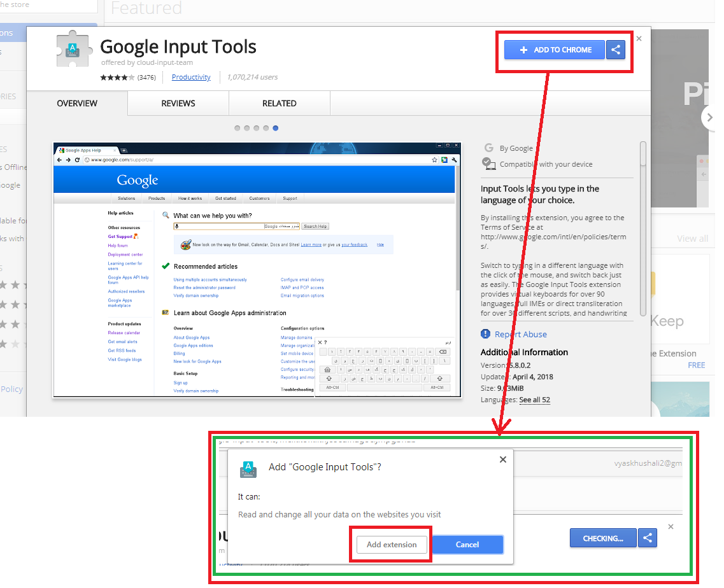Click the 'Additional Information' heading

[x=524, y=352]
